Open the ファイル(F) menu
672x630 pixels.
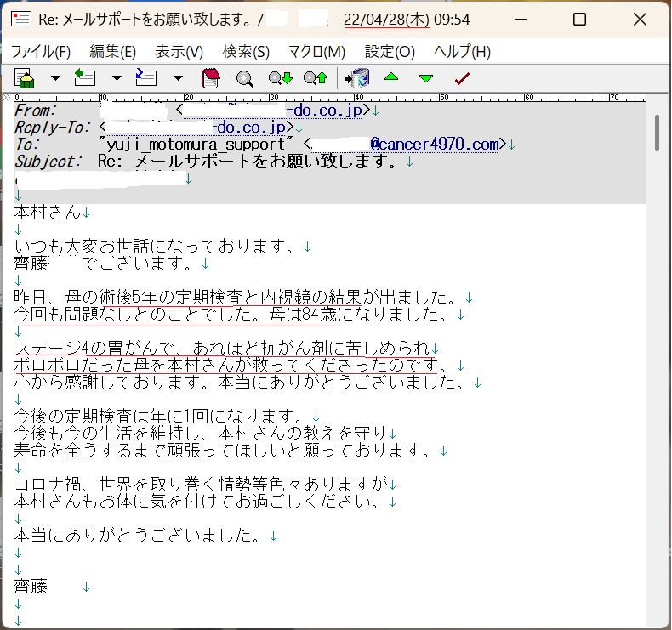point(41,51)
